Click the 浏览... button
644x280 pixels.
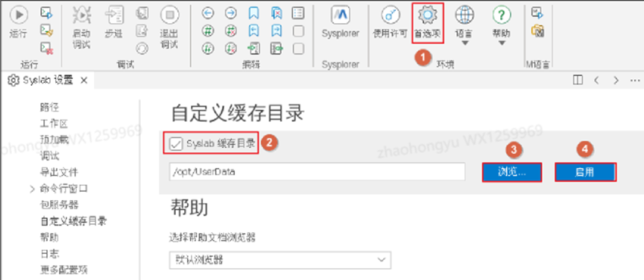pos(512,172)
